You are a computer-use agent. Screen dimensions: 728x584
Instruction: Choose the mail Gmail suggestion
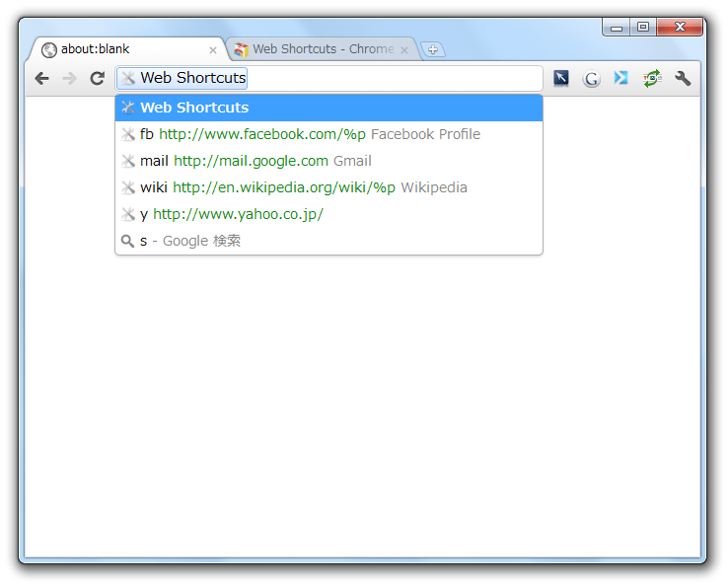click(x=328, y=161)
